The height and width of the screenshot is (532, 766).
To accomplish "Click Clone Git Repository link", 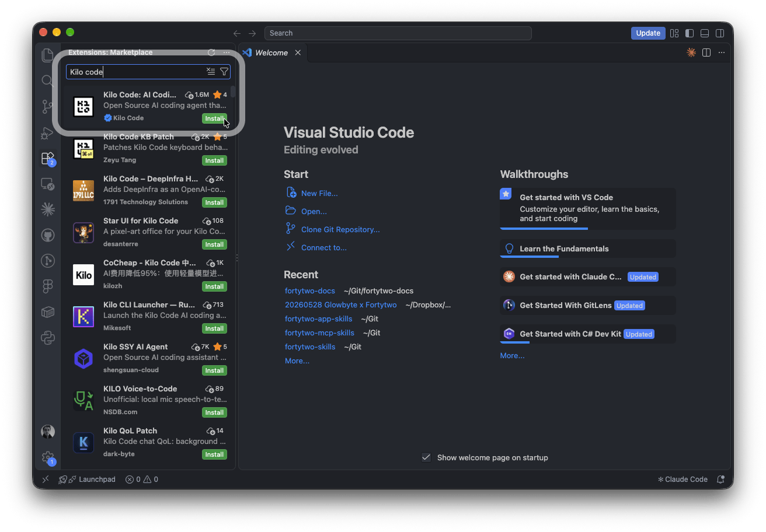I will (340, 229).
